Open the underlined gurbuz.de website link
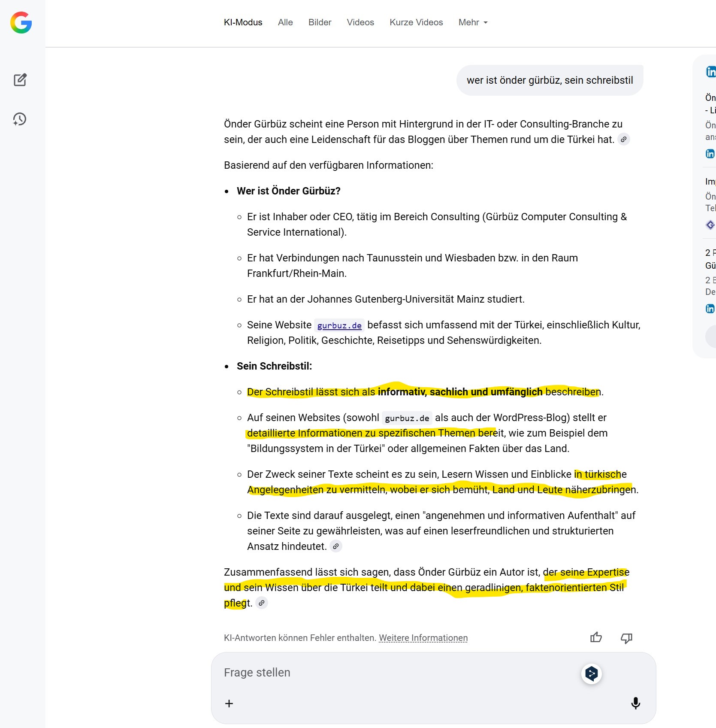The width and height of the screenshot is (716, 728). click(x=339, y=325)
